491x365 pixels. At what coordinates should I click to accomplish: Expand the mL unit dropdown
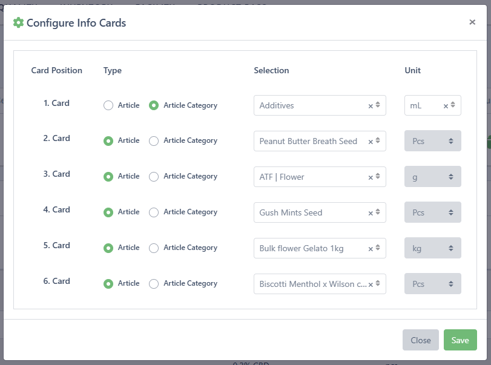(453, 105)
